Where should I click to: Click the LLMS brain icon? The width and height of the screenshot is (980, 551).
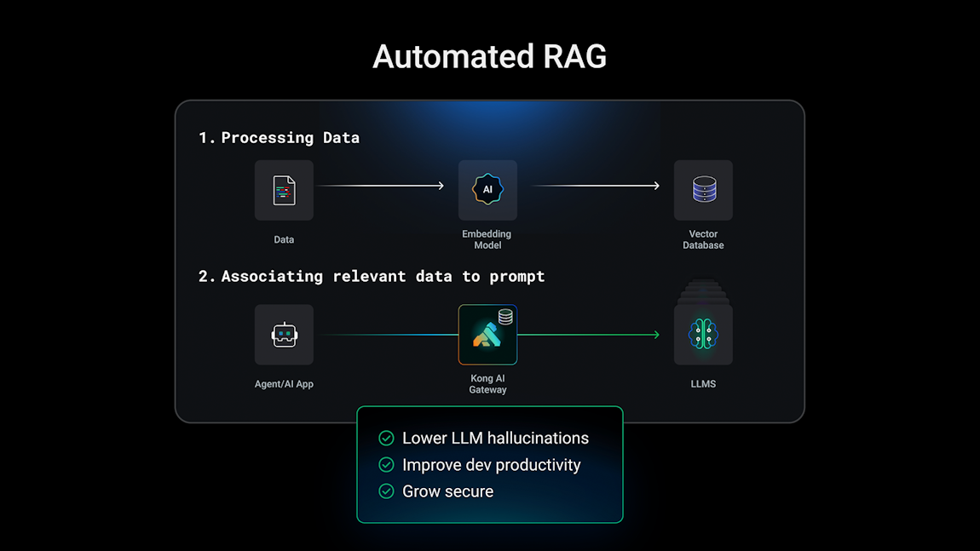point(703,335)
